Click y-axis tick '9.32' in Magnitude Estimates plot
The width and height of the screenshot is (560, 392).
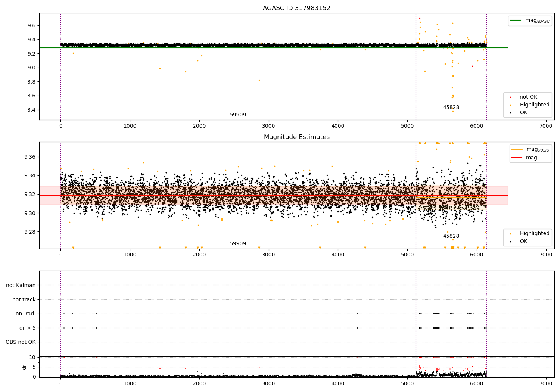30,195
